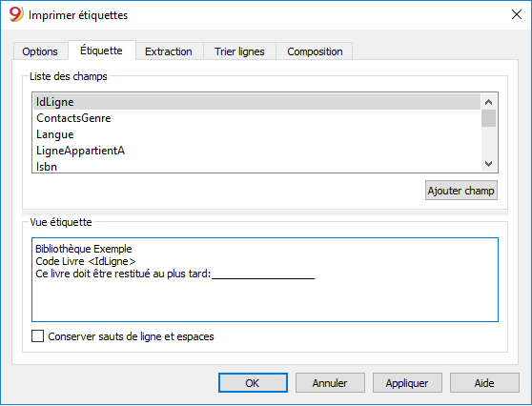Enable Conserver sauts de ligne et espaces
The height and width of the screenshot is (406, 532).
(x=38, y=336)
